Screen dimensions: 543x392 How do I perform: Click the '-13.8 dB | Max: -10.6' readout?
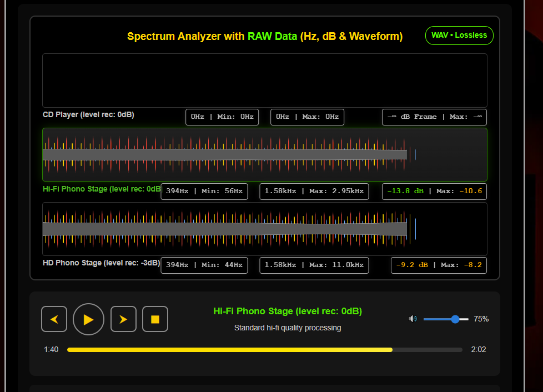coord(434,192)
